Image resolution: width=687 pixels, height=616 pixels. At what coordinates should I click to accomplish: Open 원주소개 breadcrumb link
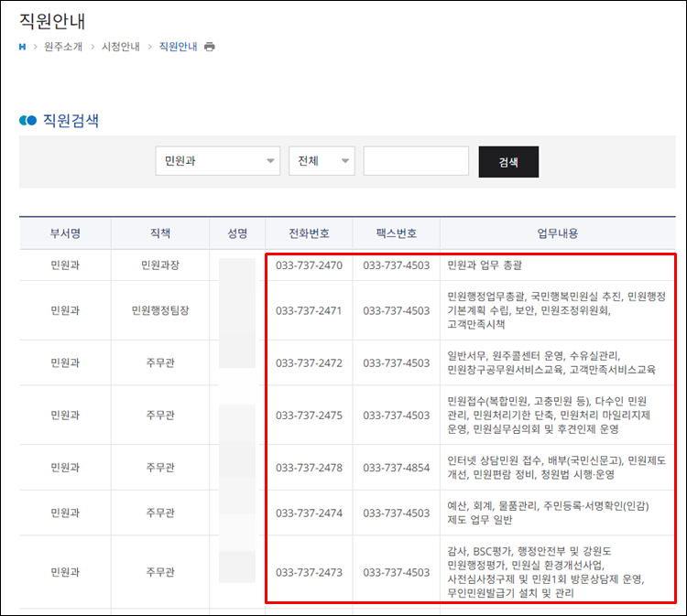pyautogui.click(x=63, y=47)
